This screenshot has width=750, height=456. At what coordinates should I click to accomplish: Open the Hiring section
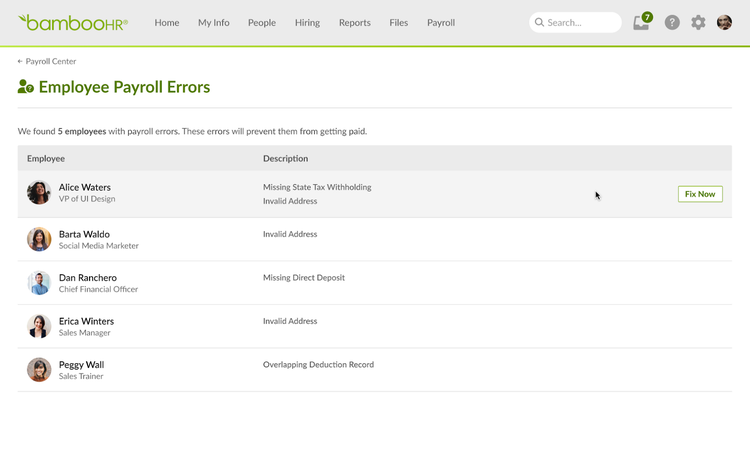(307, 22)
